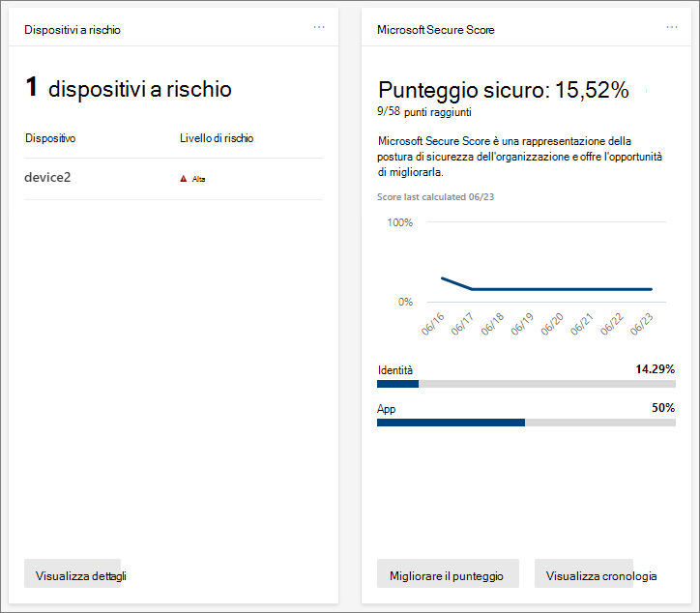Screen dimensions: 700x613
Task: Click the Dispositivi a rischio card title
Action: (x=73, y=30)
